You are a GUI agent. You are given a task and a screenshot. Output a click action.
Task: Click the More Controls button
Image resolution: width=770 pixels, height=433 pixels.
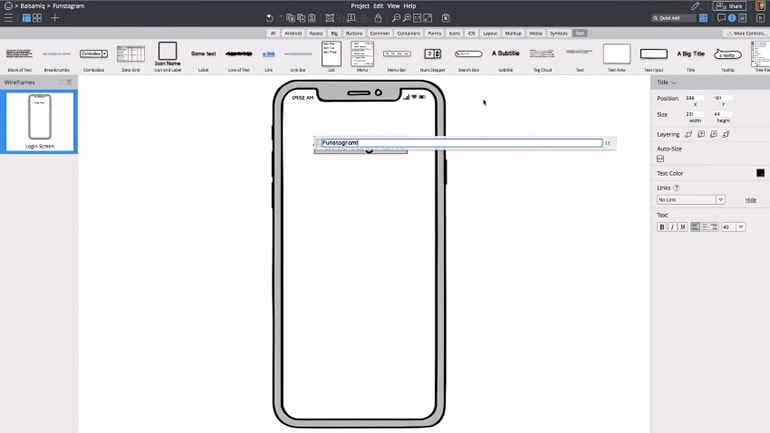(746, 33)
